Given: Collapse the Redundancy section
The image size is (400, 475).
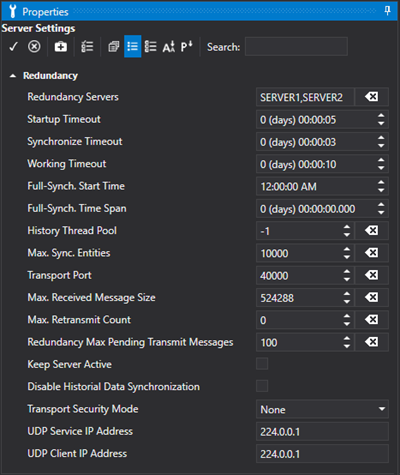Looking at the screenshot, I should click(x=13, y=76).
